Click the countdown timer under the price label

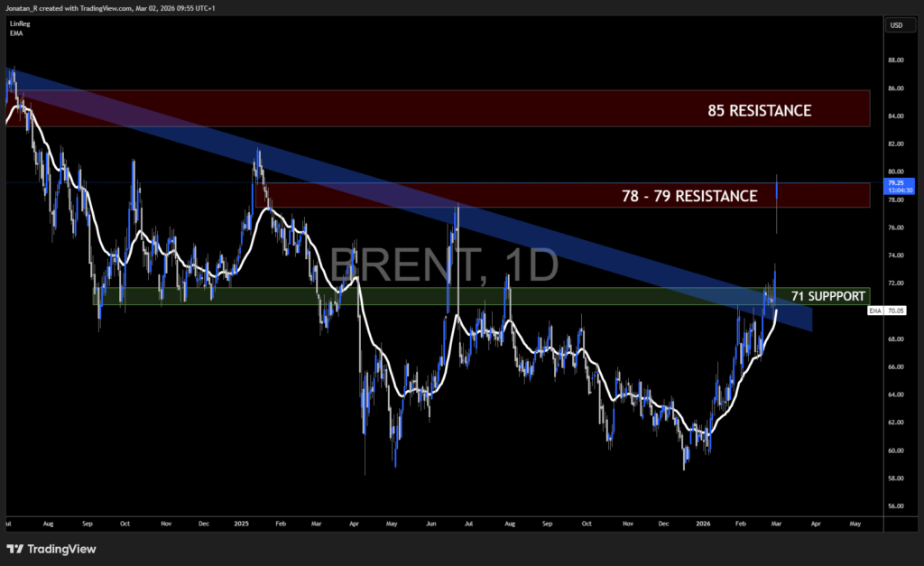[899, 191]
